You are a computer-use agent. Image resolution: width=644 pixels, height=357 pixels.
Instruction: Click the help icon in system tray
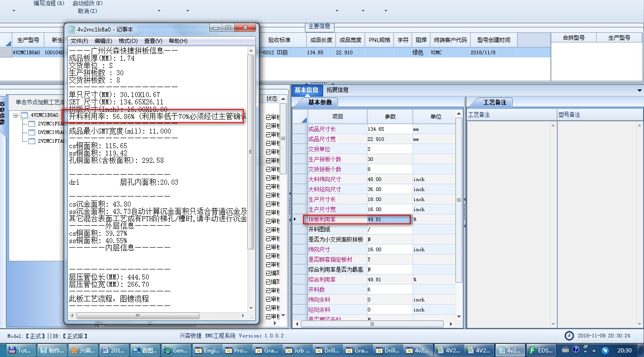point(576,350)
